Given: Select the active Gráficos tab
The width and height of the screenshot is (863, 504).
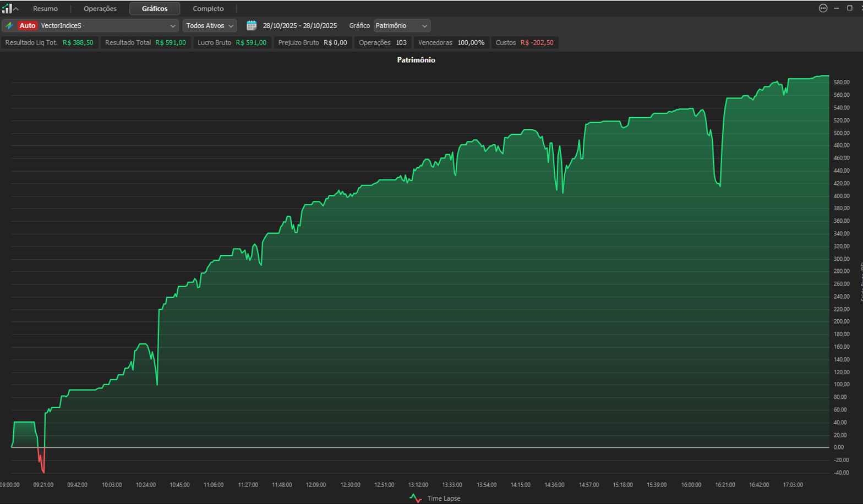Looking at the screenshot, I should point(155,9).
